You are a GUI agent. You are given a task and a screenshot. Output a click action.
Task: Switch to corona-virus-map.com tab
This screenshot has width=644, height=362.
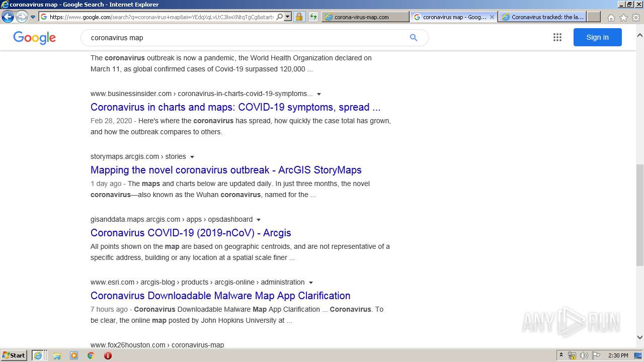[x=365, y=17]
